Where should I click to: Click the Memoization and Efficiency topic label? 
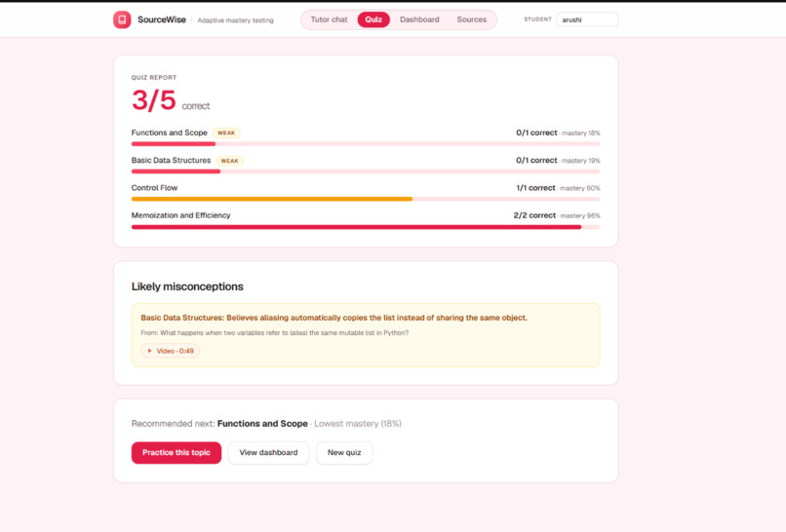[181, 215]
